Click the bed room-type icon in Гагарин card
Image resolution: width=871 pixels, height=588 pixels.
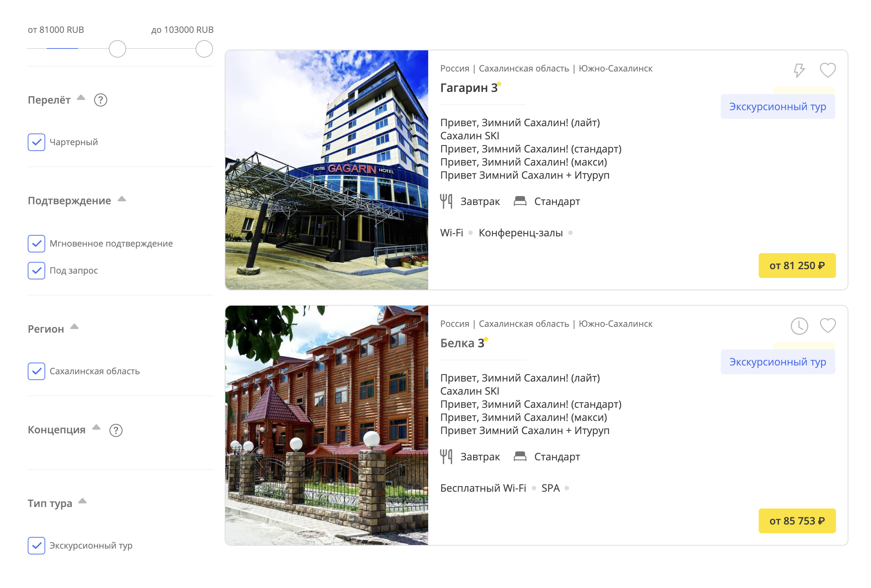[x=520, y=201]
